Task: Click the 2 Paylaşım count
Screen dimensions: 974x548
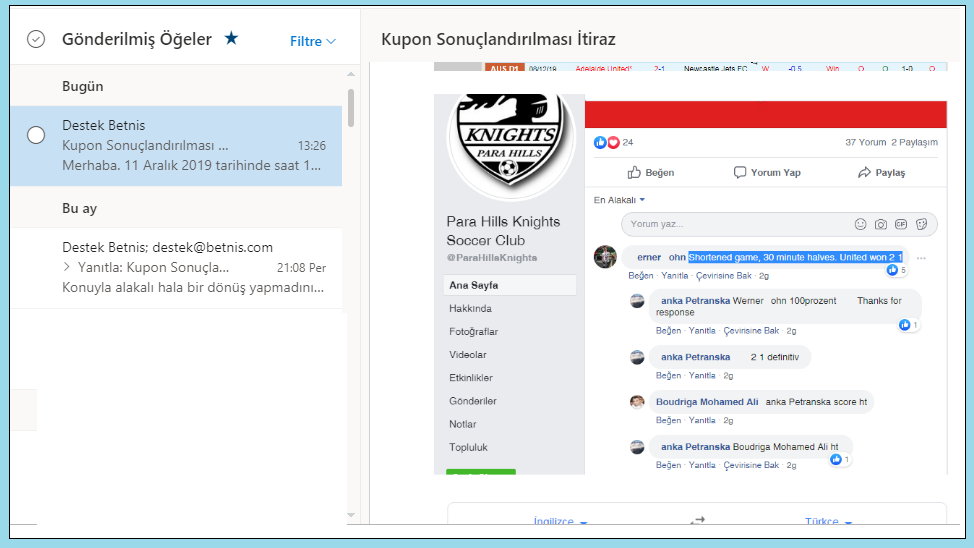Action: pos(914,142)
